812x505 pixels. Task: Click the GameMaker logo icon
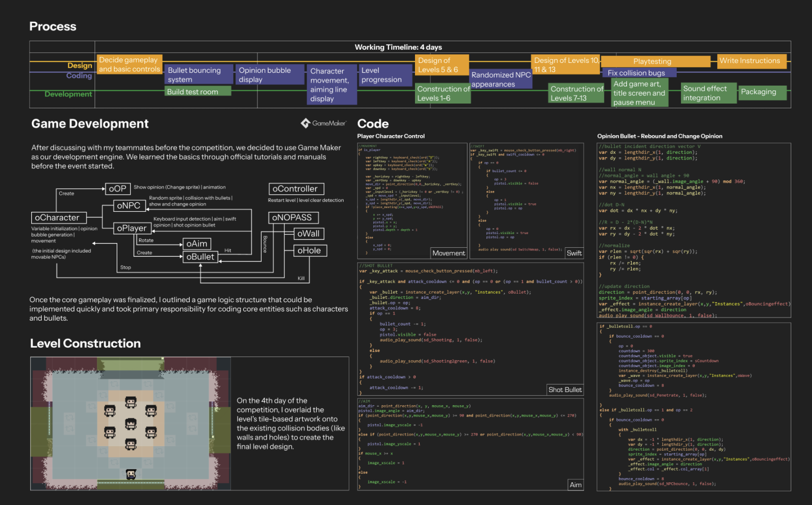(x=306, y=123)
